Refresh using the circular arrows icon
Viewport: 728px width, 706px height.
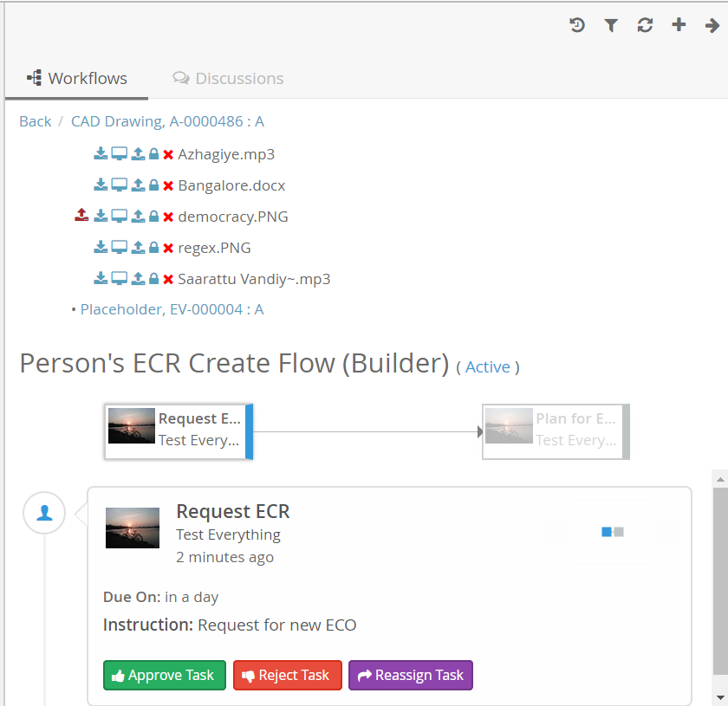click(x=645, y=25)
